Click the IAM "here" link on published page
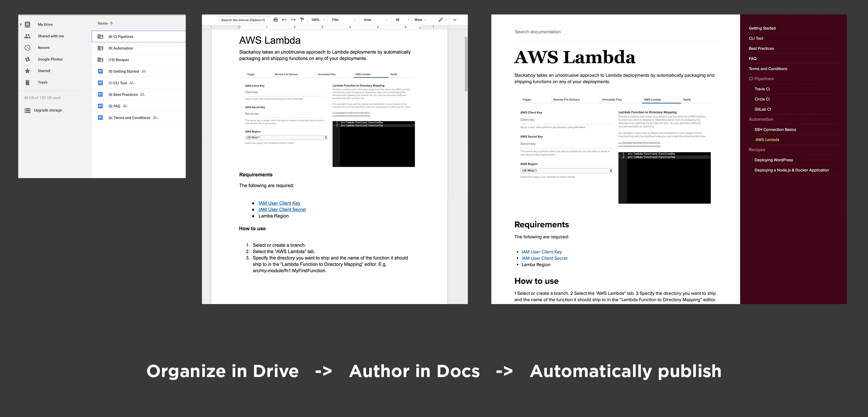 click(x=582, y=127)
